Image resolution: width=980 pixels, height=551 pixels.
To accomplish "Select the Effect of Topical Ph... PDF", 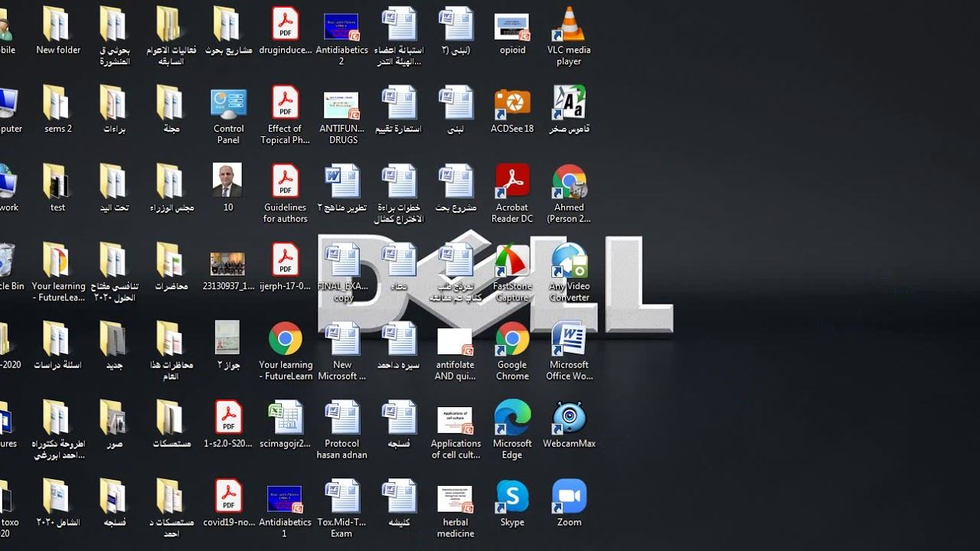I will pos(285,115).
